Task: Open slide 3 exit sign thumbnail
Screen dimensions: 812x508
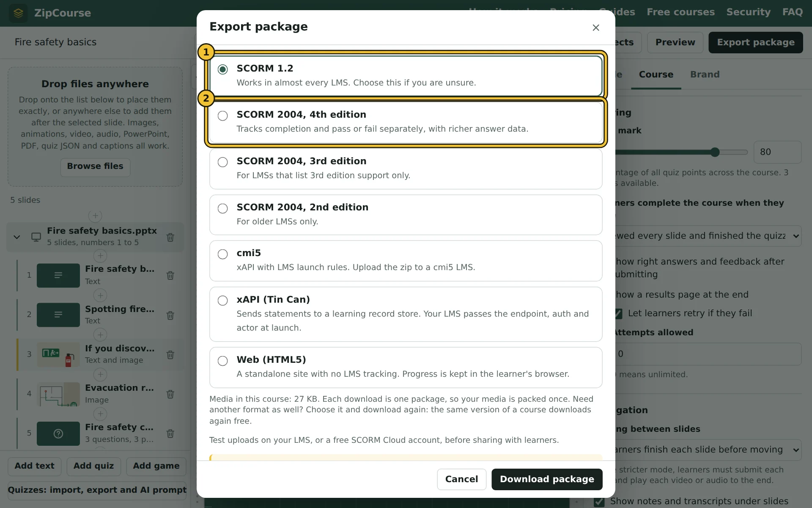Action: tap(58, 355)
